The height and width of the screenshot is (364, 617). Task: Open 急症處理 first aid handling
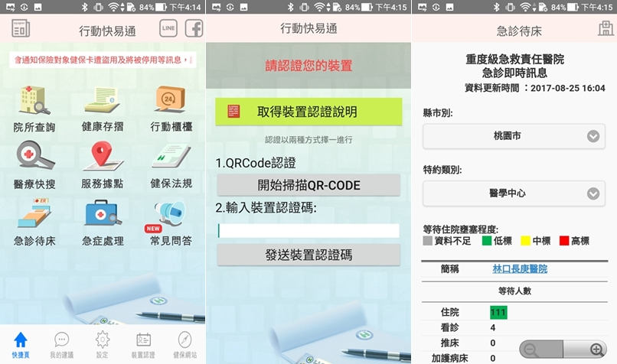click(x=103, y=223)
